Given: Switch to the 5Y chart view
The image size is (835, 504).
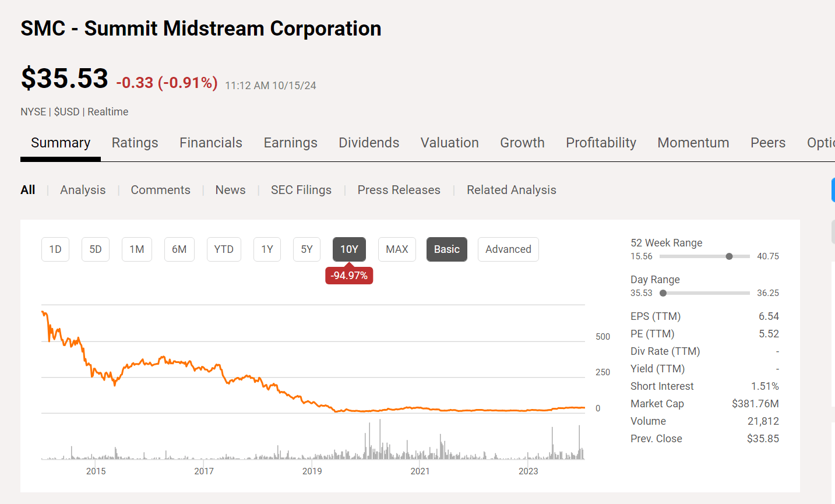Looking at the screenshot, I should tap(306, 249).
